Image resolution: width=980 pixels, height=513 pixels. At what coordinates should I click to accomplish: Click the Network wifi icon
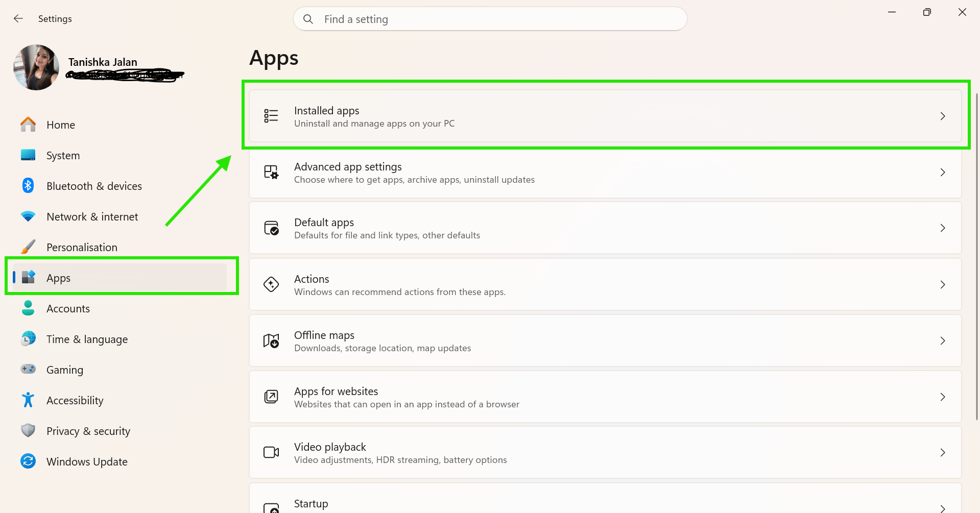tap(28, 216)
